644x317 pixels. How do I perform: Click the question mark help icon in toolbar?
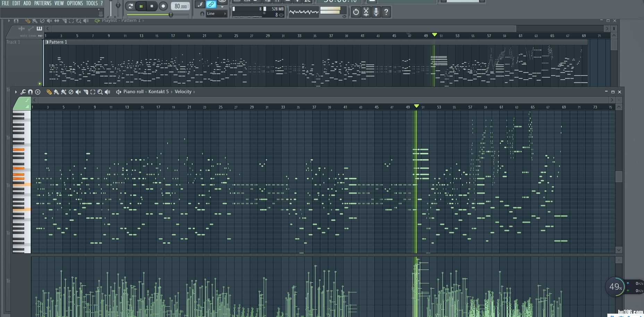coord(386,12)
